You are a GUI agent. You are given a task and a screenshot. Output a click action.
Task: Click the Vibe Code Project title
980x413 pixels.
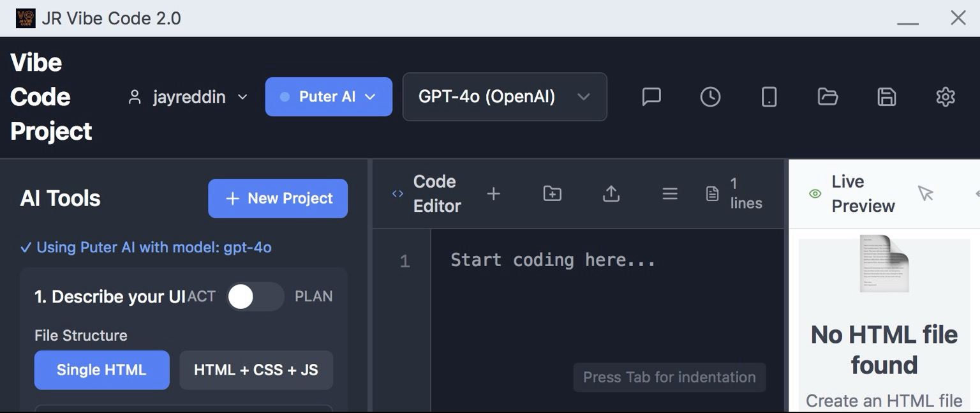coord(51,97)
